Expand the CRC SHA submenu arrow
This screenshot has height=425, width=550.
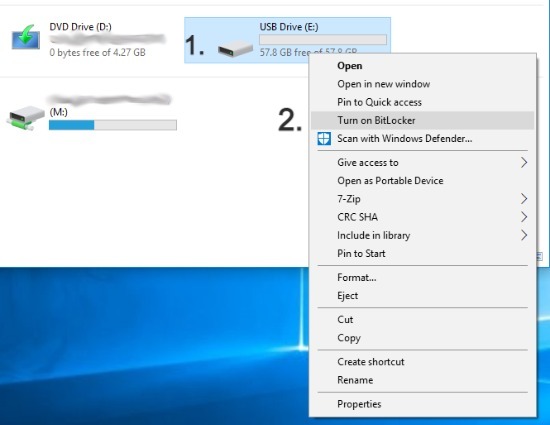[x=524, y=217]
